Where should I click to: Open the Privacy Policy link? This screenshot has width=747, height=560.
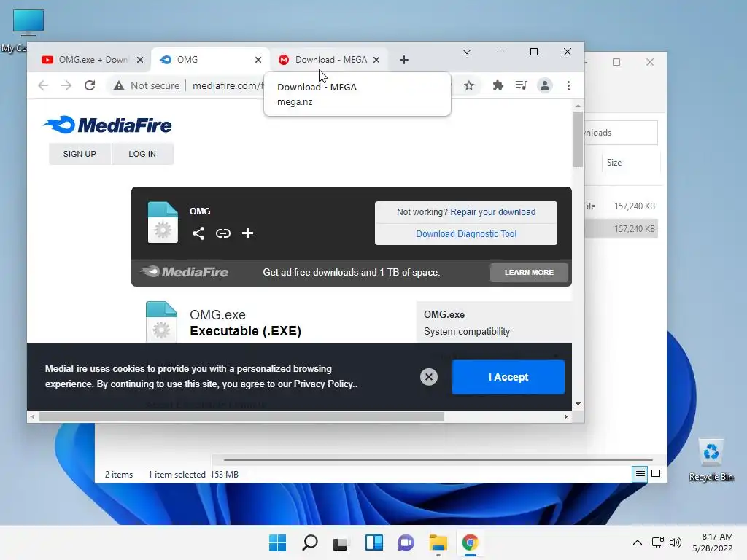(x=323, y=384)
